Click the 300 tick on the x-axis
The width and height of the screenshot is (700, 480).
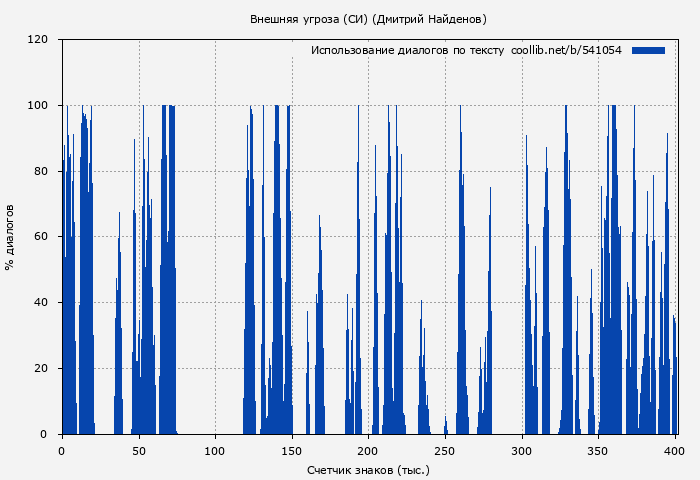(522, 451)
